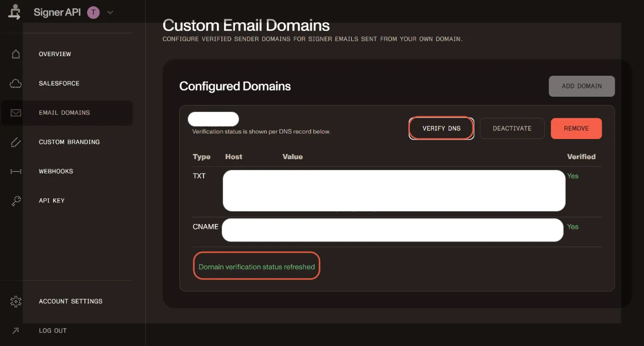Open the Salesforce menu item
Image resolution: width=644 pixels, height=346 pixels.
point(59,83)
